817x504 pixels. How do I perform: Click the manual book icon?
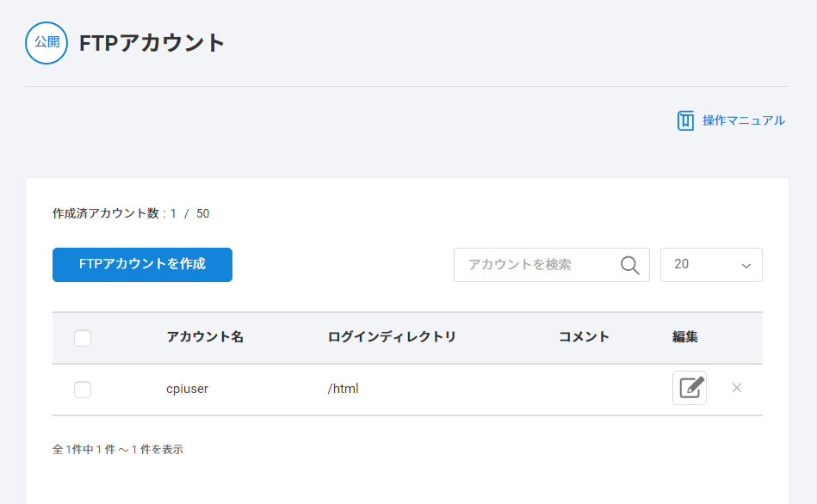[685, 120]
